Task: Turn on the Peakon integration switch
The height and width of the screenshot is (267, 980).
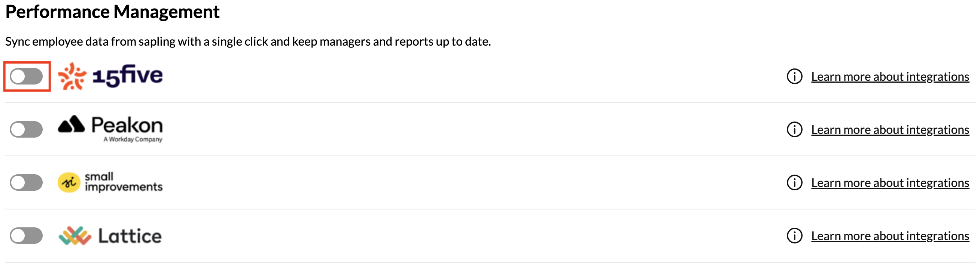Action: (x=26, y=129)
